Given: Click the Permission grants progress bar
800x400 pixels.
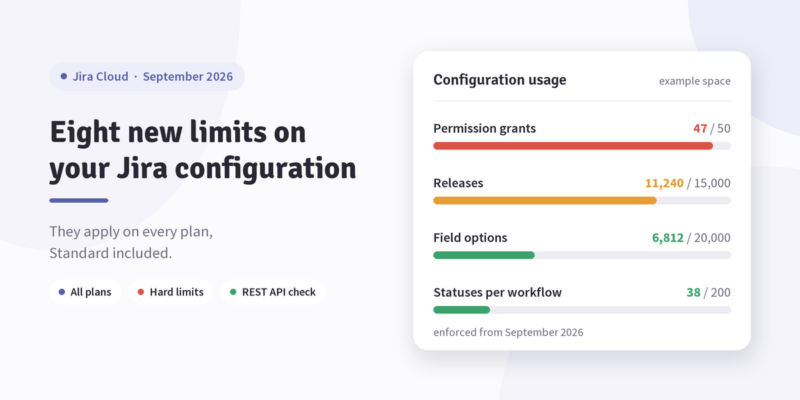Looking at the screenshot, I should (x=582, y=146).
